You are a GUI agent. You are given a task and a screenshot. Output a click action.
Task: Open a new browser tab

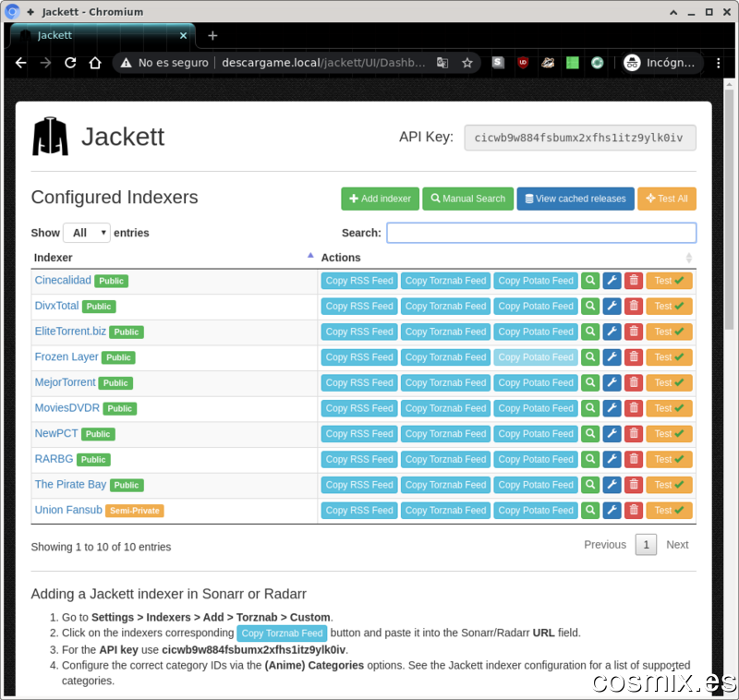click(x=212, y=35)
